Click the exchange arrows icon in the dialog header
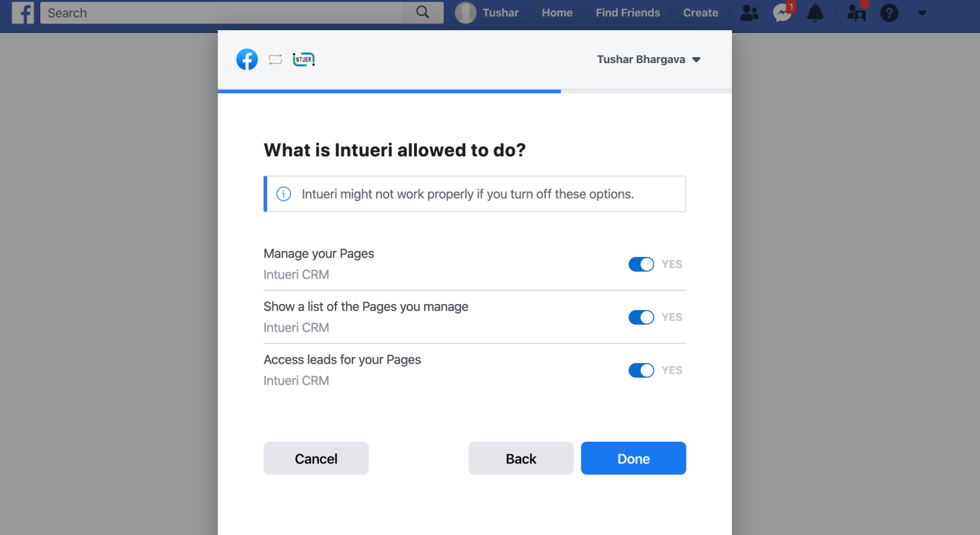The width and height of the screenshot is (980, 535). (275, 60)
